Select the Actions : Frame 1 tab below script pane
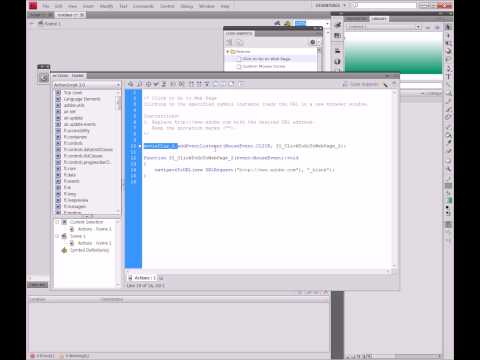Image resolution: width=480 pixels, height=360 pixels. [142, 278]
